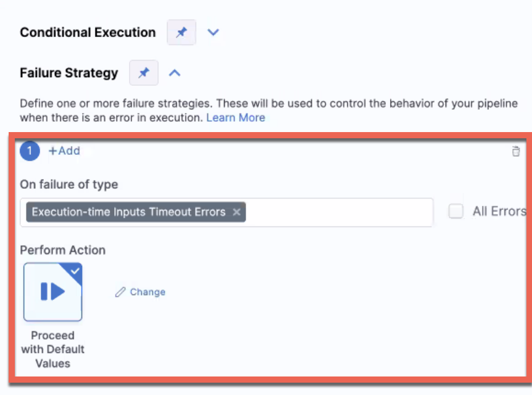
Task: Delete this failure strategy with trash icon
Action: [516, 152]
